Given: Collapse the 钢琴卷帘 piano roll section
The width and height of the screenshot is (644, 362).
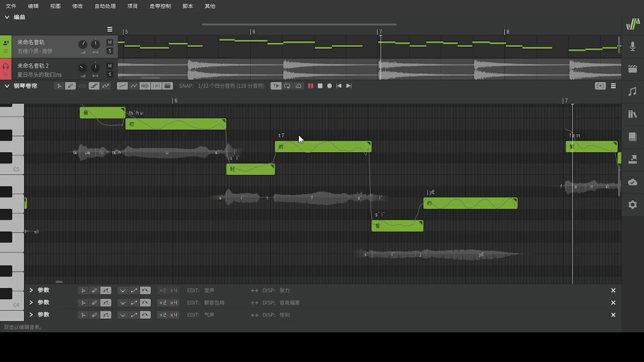Looking at the screenshot, I should (7, 86).
